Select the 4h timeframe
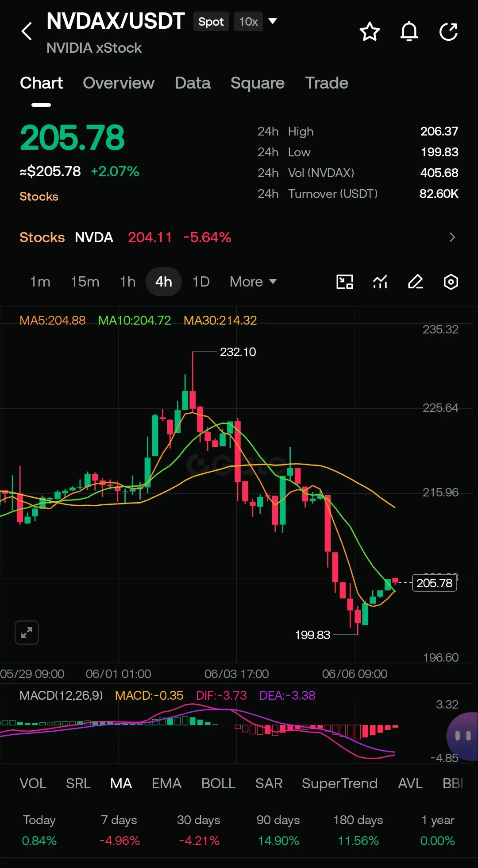Image resolution: width=478 pixels, height=868 pixels. 164,282
